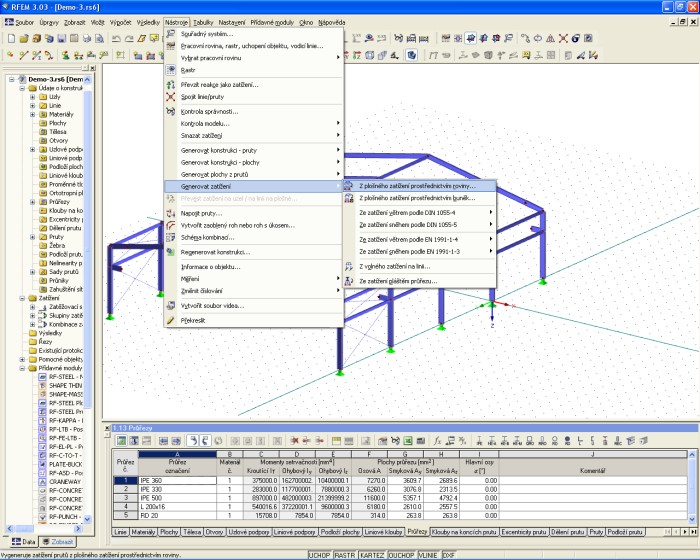
Task: Click the New file icon in toolbar
Action: (12, 38)
